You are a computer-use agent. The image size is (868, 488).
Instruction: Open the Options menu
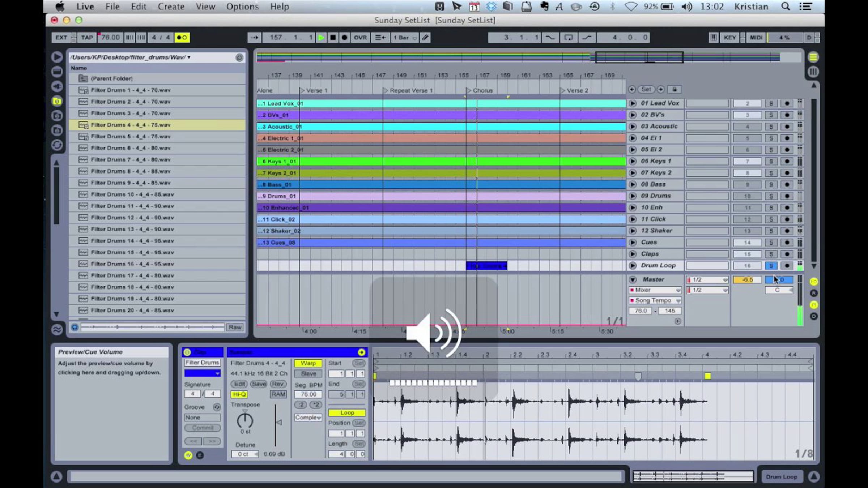242,7
